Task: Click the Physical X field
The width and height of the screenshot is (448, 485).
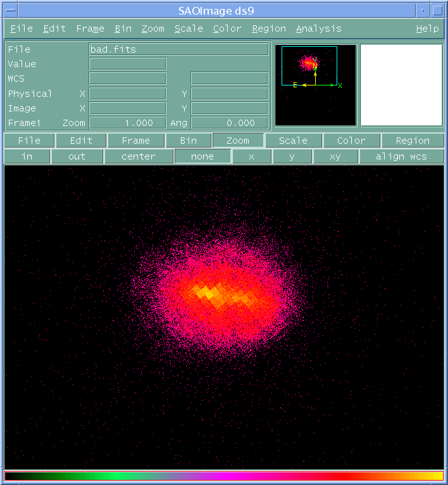Action: (128, 94)
